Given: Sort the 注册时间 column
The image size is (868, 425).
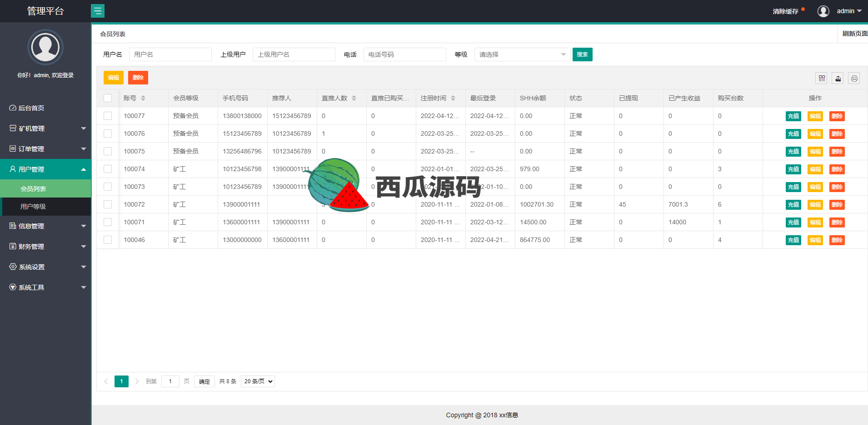Looking at the screenshot, I should coord(453,98).
